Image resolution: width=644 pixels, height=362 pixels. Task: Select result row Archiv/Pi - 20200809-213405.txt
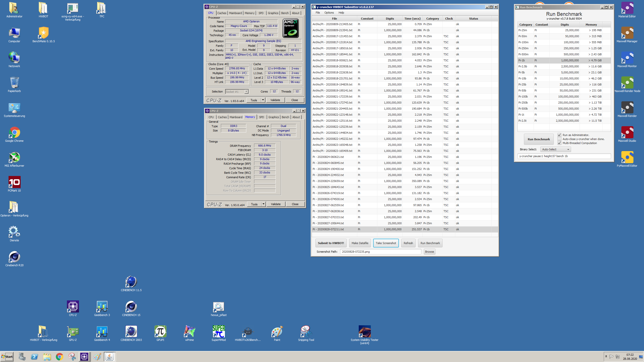coord(405,24)
